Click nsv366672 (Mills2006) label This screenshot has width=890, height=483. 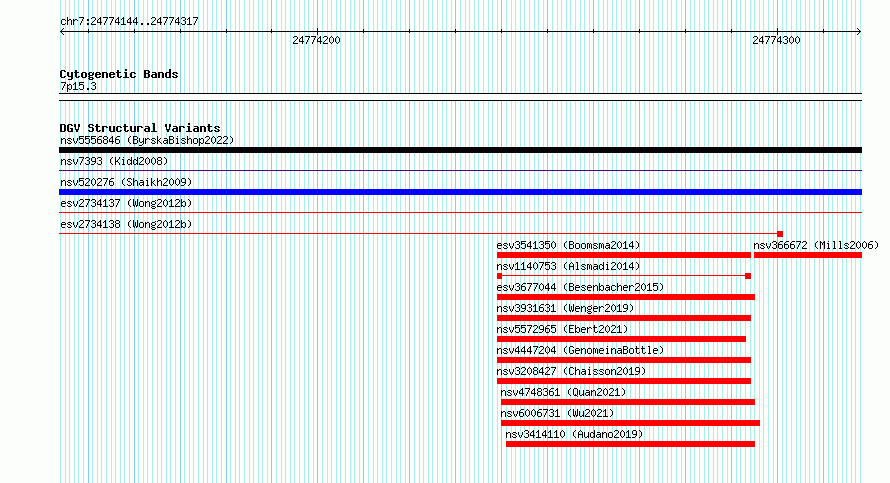816,245
